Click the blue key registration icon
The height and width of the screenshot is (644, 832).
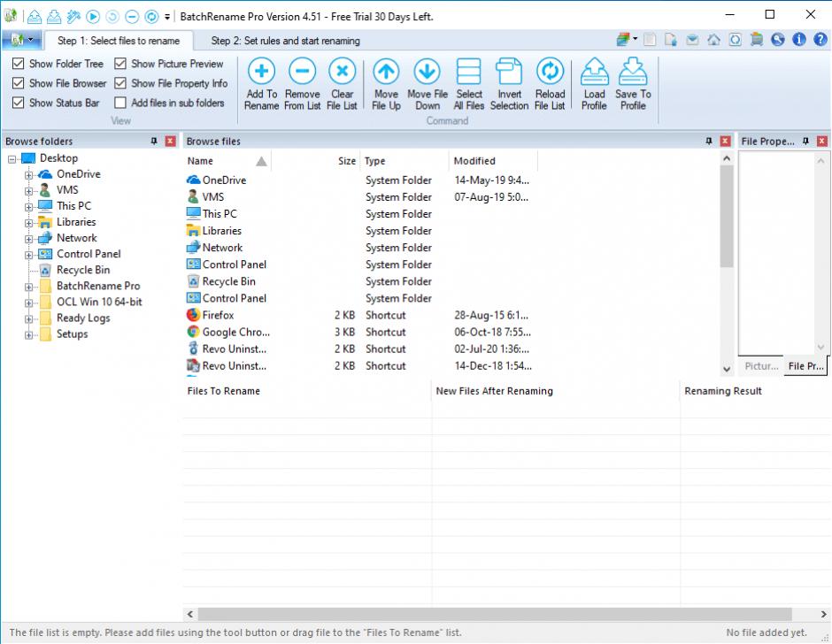778,39
